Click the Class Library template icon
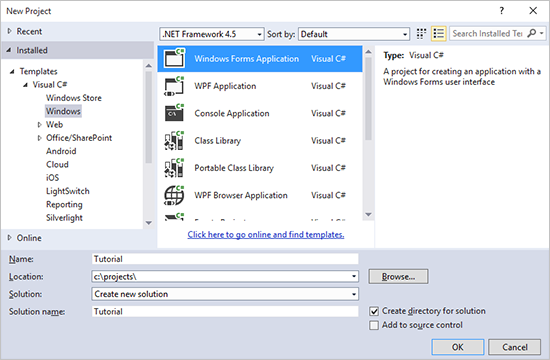Screen dimensions: 550x360 point(174,140)
